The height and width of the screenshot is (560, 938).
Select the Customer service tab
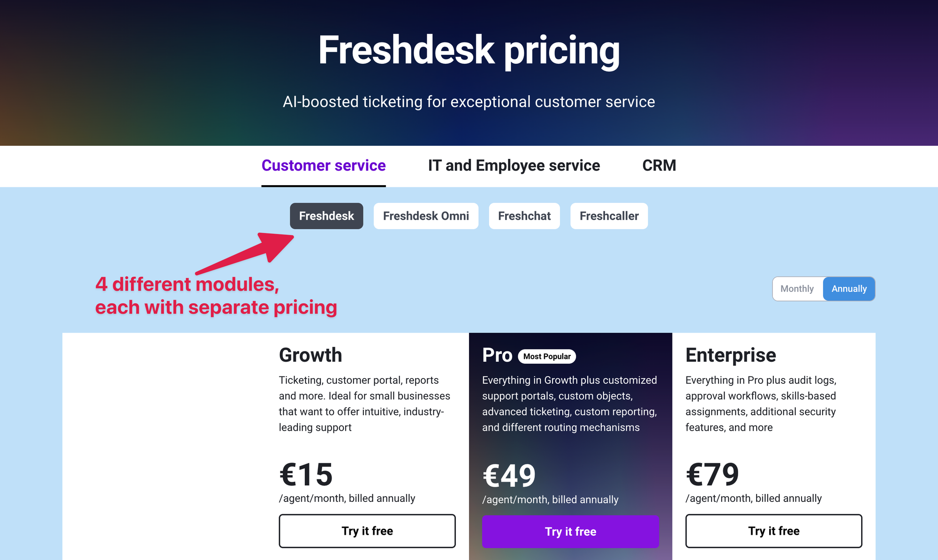point(324,165)
